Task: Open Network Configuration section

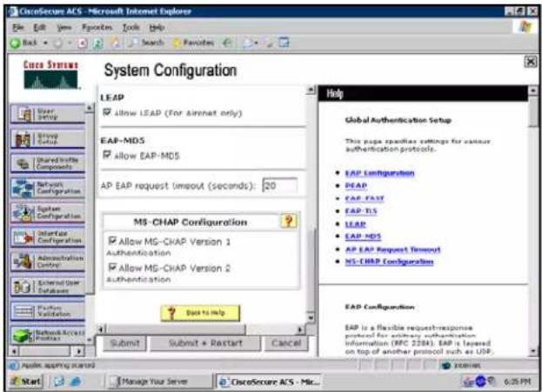Action: point(48,188)
